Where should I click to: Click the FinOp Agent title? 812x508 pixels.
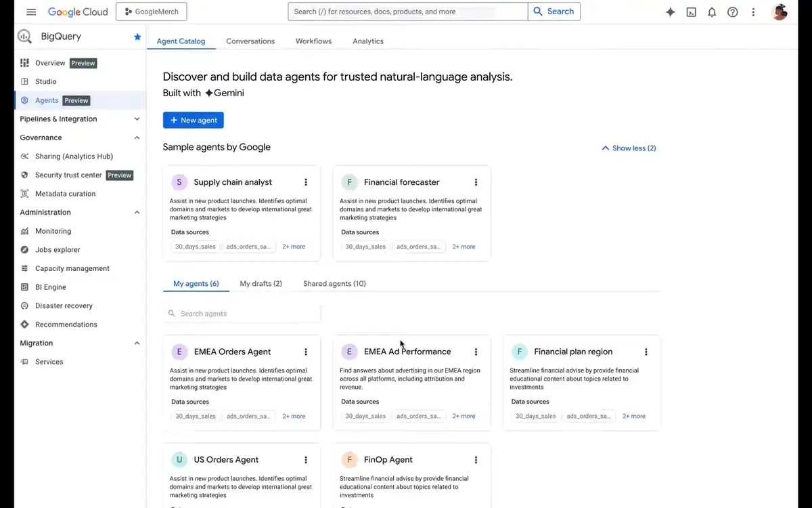[x=388, y=460]
